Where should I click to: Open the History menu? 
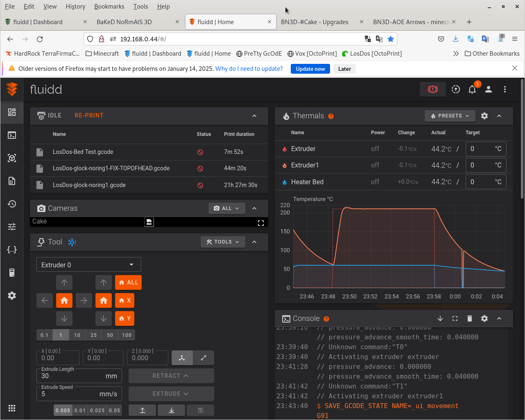pyautogui.click(x=75, y=7)
